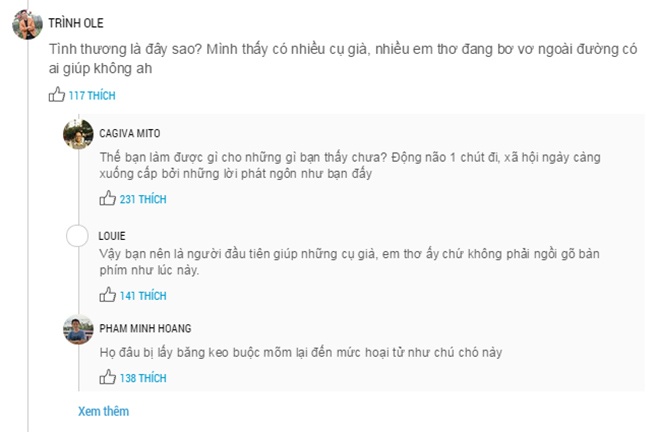This screenshot has width=660, height=432.
Task: Click the "Xem thêm" link
Action: coord(103,411)
